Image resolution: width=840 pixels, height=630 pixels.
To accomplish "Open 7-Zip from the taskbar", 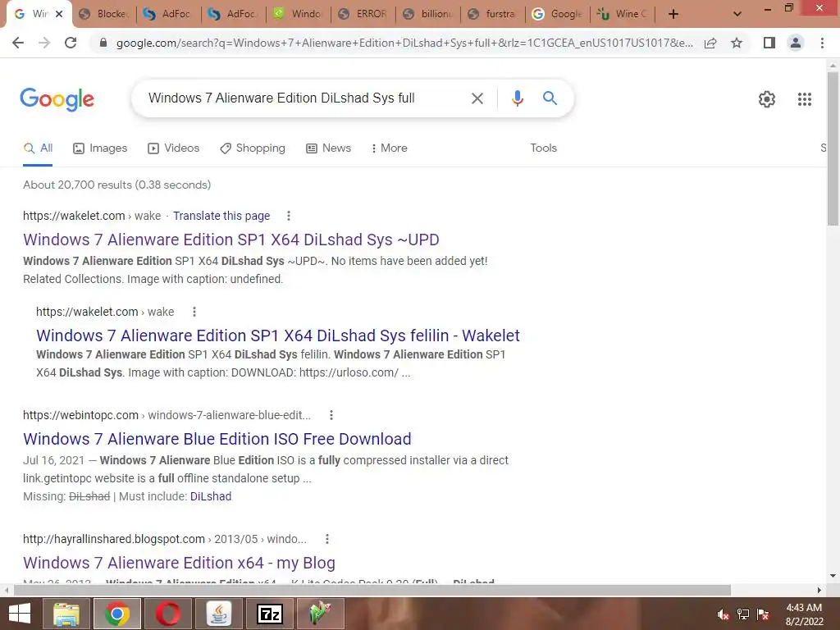I will 269,614.
